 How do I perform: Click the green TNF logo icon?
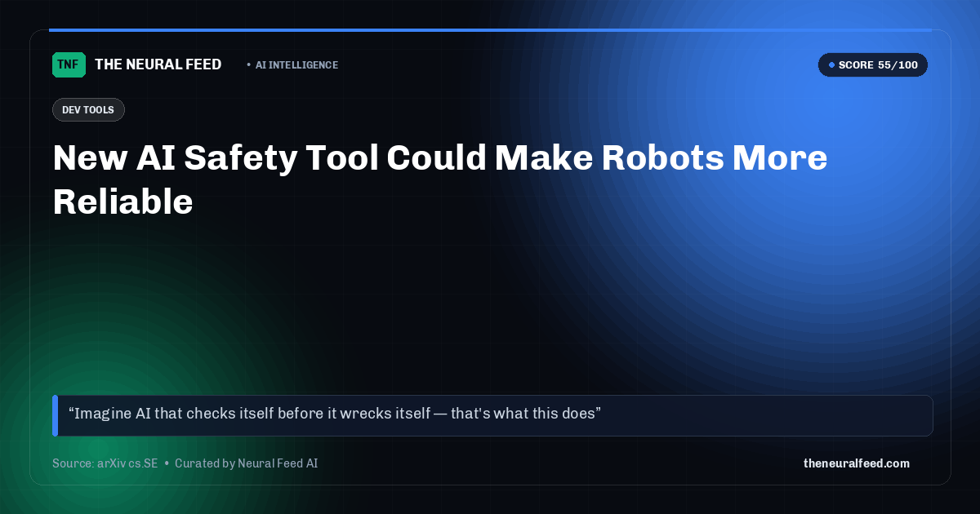69,64
